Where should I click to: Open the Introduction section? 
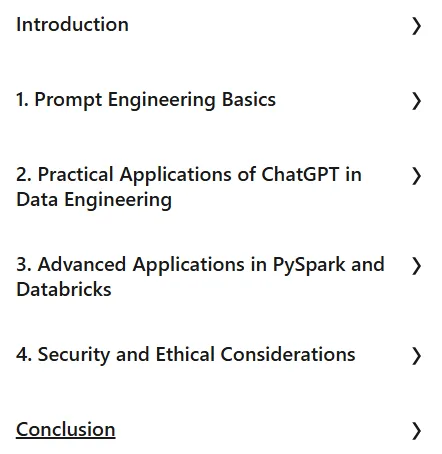click(72, 25)
